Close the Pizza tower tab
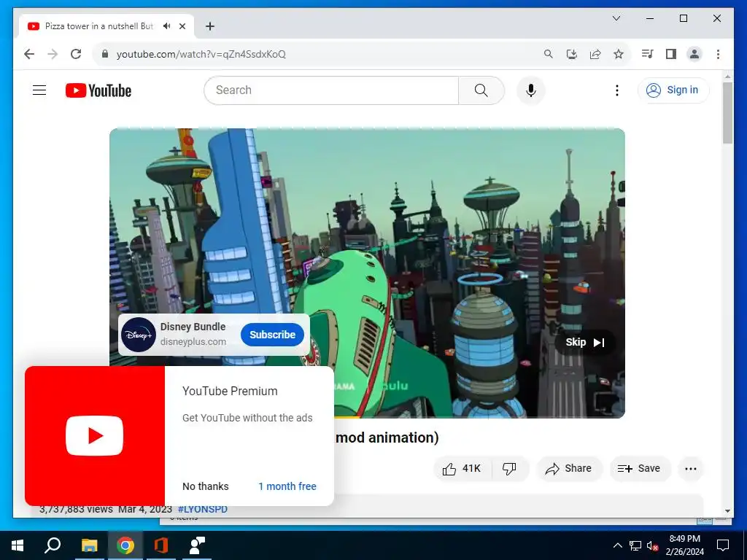Screen dimensions: 747x560 (x=182, y=26)
